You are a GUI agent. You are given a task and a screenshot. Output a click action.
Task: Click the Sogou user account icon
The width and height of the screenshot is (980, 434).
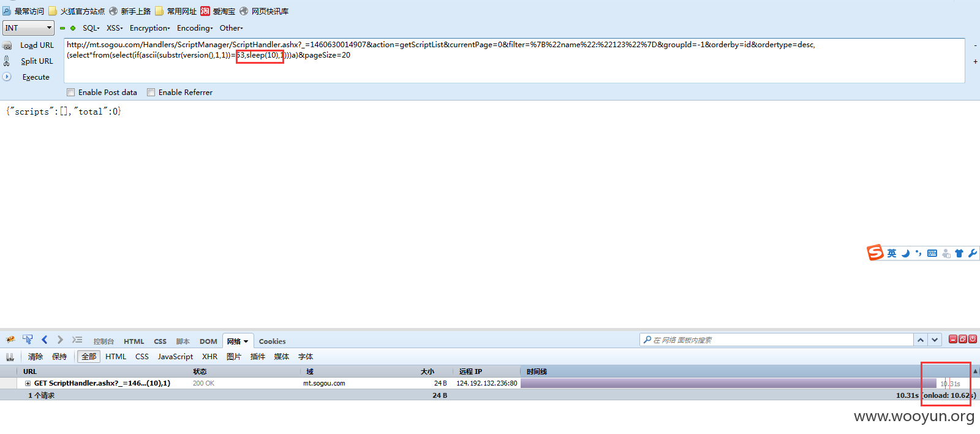point(946,253)
